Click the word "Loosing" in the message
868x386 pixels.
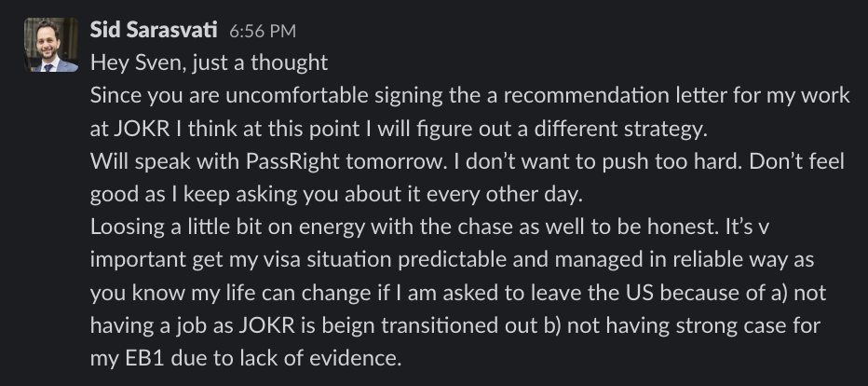(x=125, y=226)
